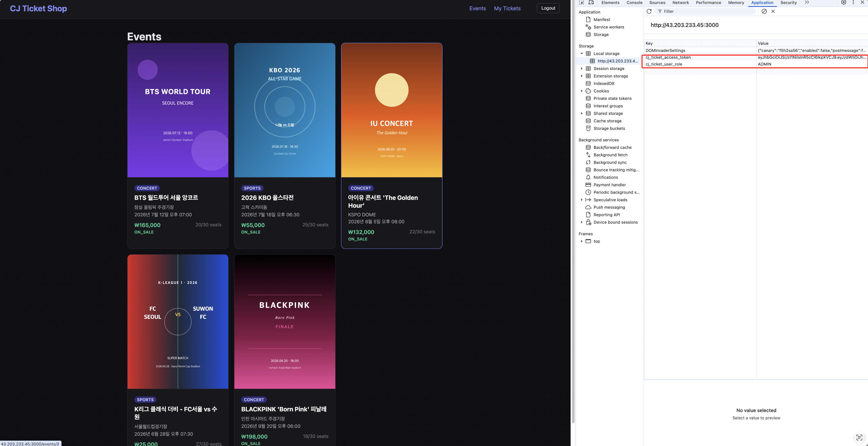Viewport: 868px width, 446px height.
Task: Open DevTools more options kebab menu
Action: [x=853, y=3]
